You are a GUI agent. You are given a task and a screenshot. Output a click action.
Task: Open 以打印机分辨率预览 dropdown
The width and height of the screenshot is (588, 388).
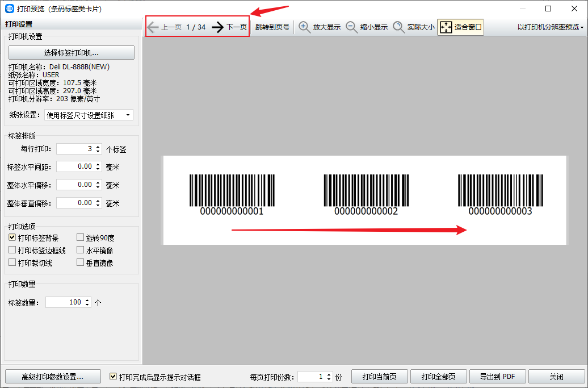point(550,27)
